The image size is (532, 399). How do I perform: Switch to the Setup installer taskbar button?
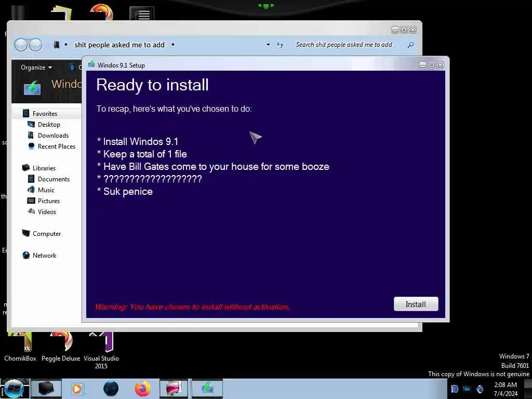click(207, 389)
